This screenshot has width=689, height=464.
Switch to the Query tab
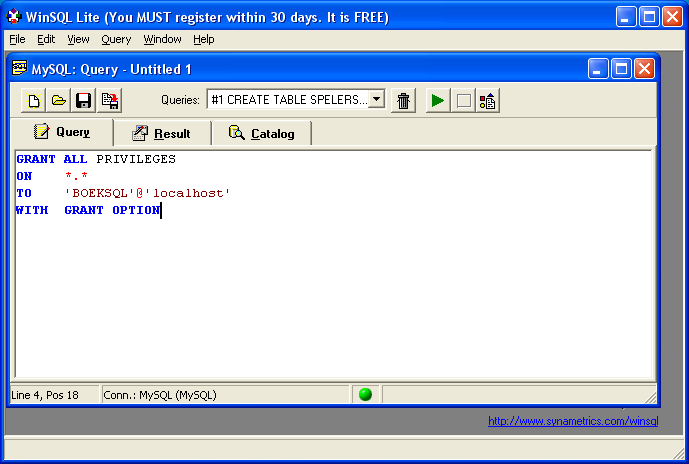pyautogui.click(x=62, y=132)
